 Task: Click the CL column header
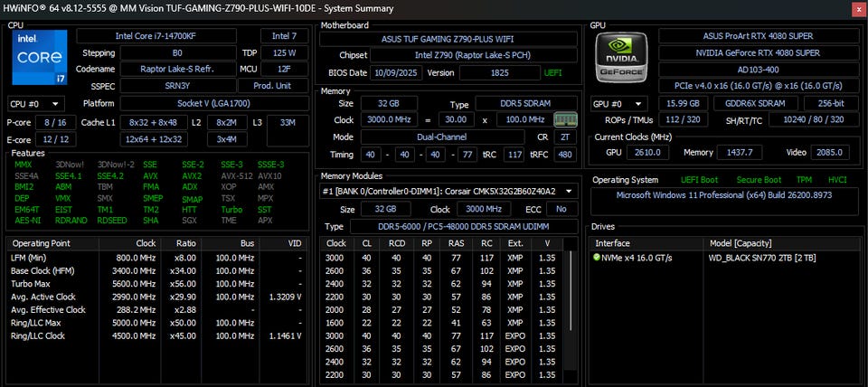pos(366,243)
